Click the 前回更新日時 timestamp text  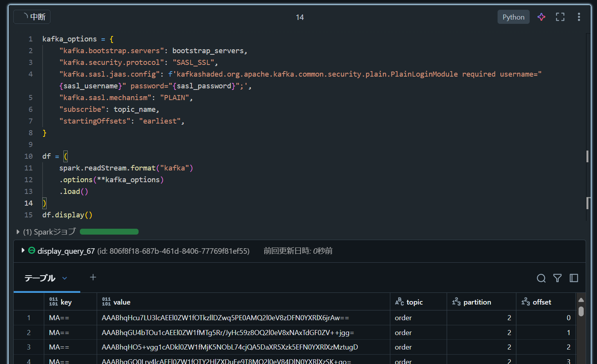[298, 251]
